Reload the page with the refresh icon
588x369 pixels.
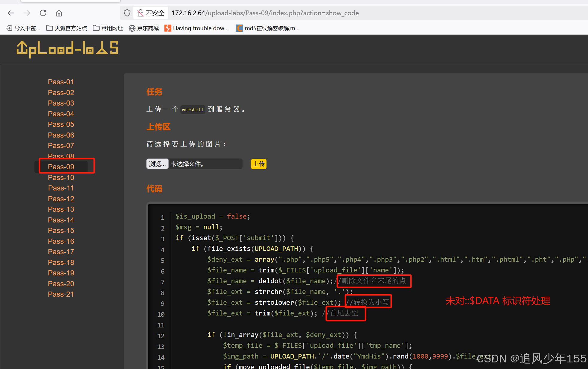coord(43,13)
